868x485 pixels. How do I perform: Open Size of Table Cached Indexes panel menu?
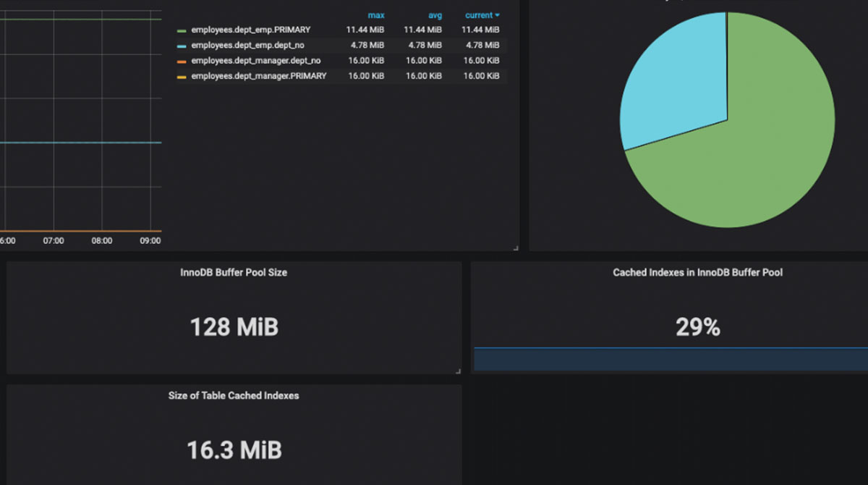coord(233,395)
